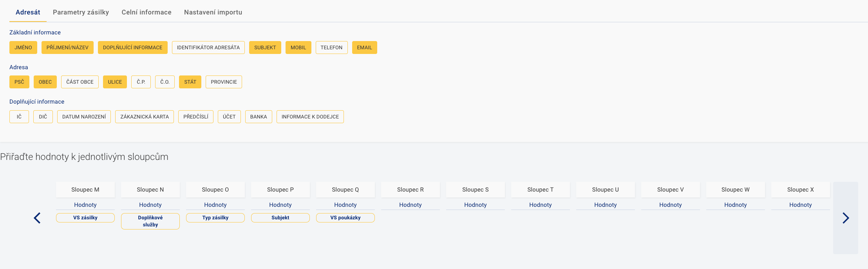868x269 pixels.
Task: Click Hodnoty under Sloupec S
Action: (476, 205)
